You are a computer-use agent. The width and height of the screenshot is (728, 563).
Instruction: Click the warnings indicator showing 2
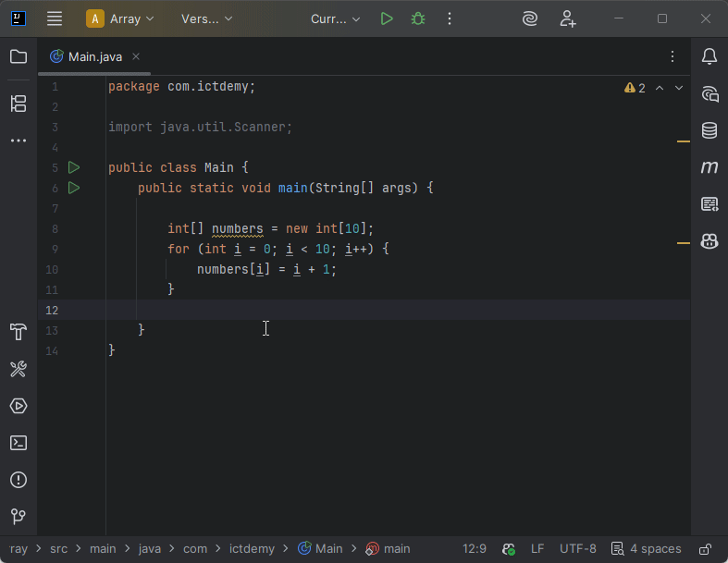click(635, 88)
